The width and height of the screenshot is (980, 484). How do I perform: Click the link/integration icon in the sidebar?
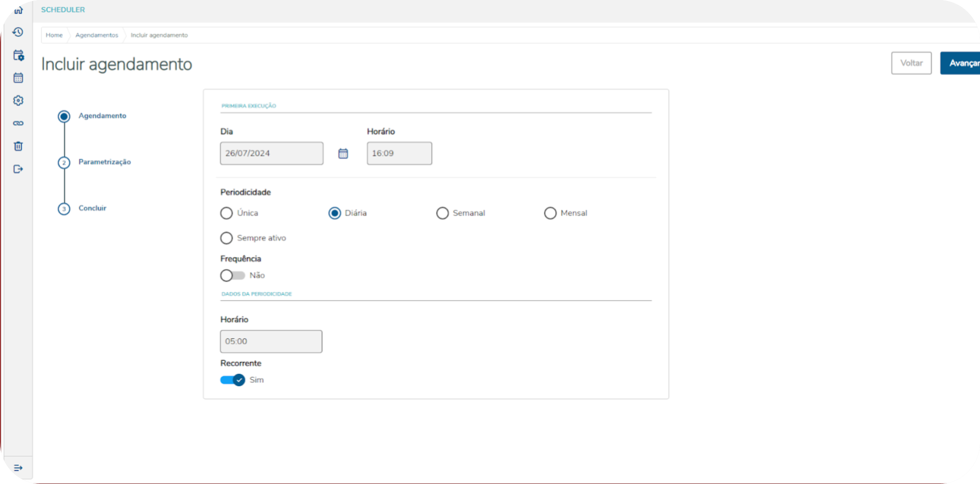(x=18, y=123)
